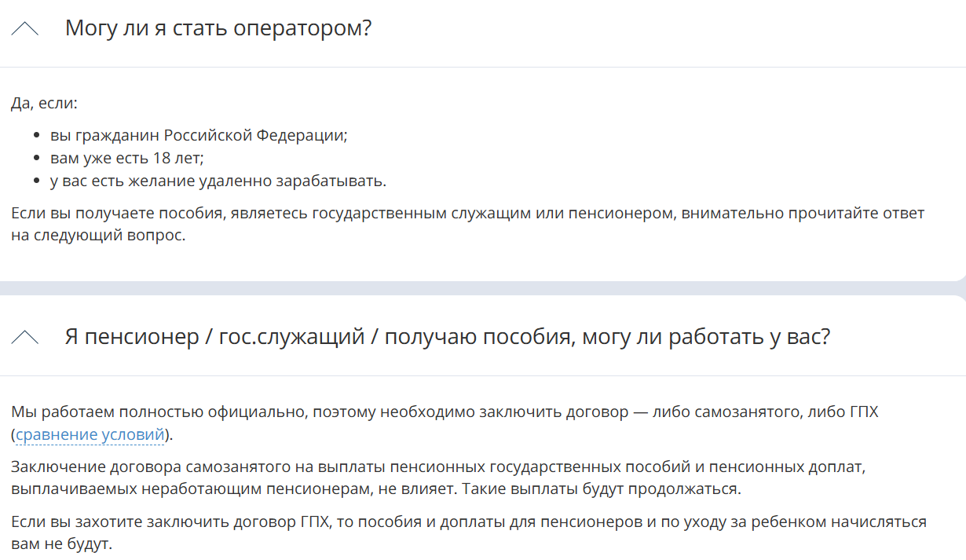This screenshot has width=966, height=560.
Task: Click the words "вам не будут."
Action: (62, 544)
